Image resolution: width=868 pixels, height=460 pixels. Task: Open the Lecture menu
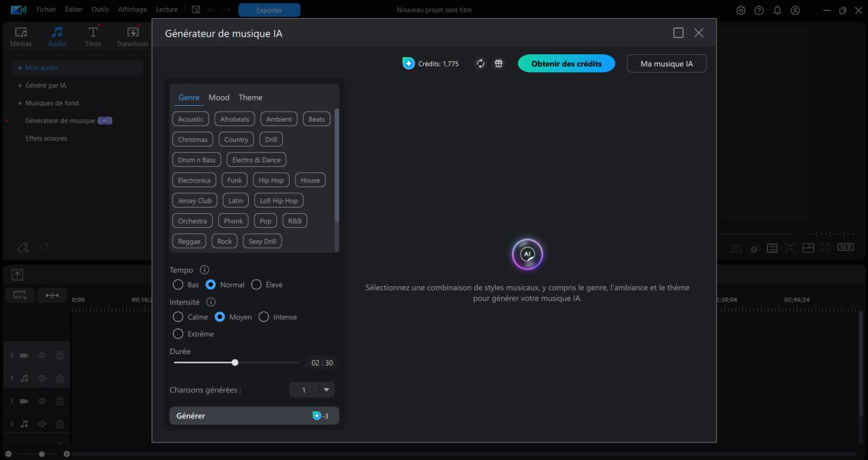point(166,9)
